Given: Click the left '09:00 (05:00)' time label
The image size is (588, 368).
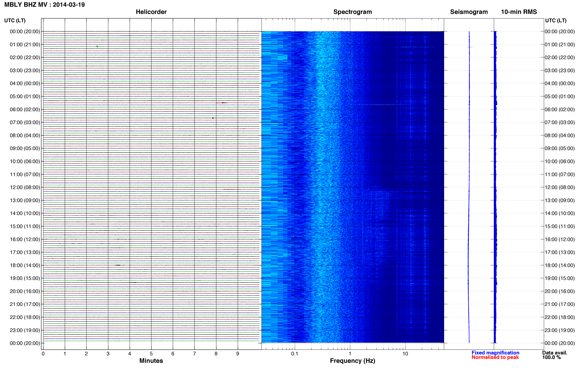Looking at the screenshot, I should (25, 148).
